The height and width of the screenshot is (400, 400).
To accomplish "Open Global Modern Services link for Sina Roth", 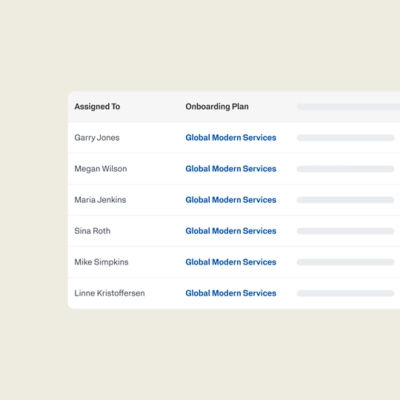I will (x=231, y=231).
